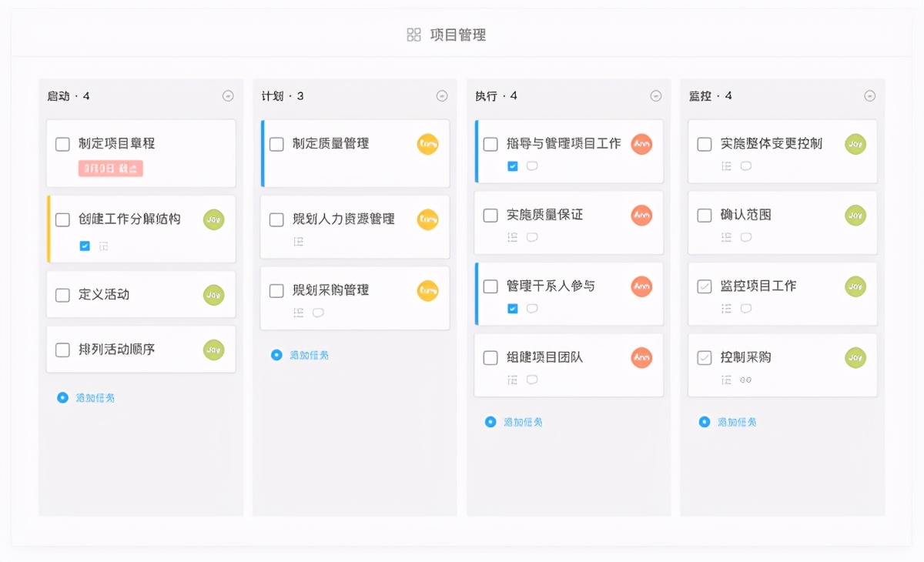
Task: Collapse the 执行 column with its circle button
Action: coord(655,95)
